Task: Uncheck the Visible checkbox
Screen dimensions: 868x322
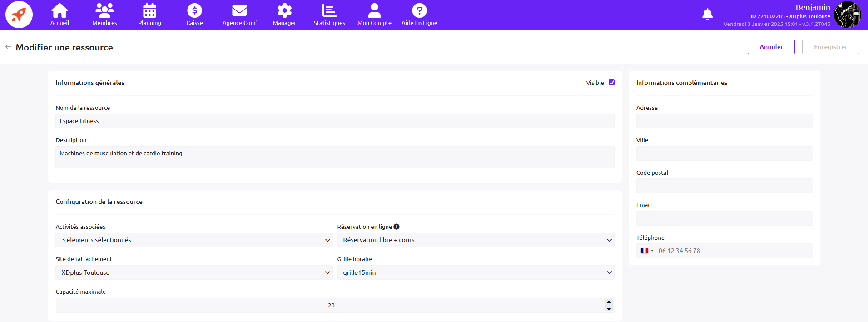Action: 611,83
